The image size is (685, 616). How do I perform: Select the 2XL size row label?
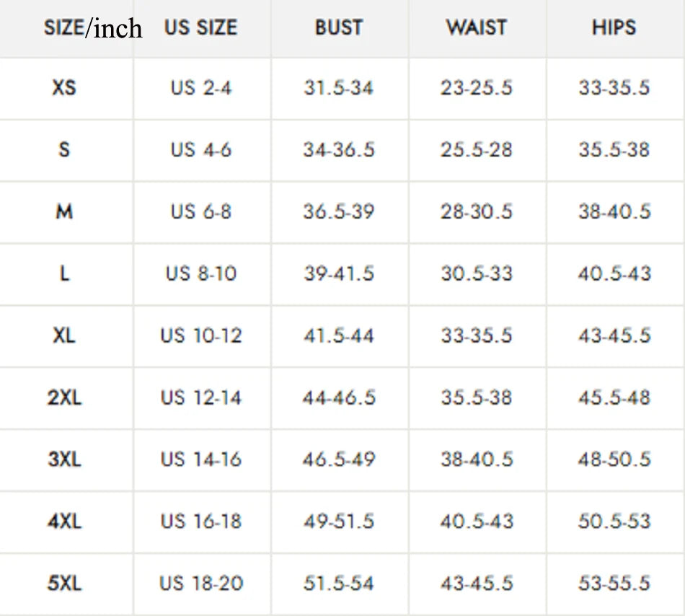[x=64, y=398]
